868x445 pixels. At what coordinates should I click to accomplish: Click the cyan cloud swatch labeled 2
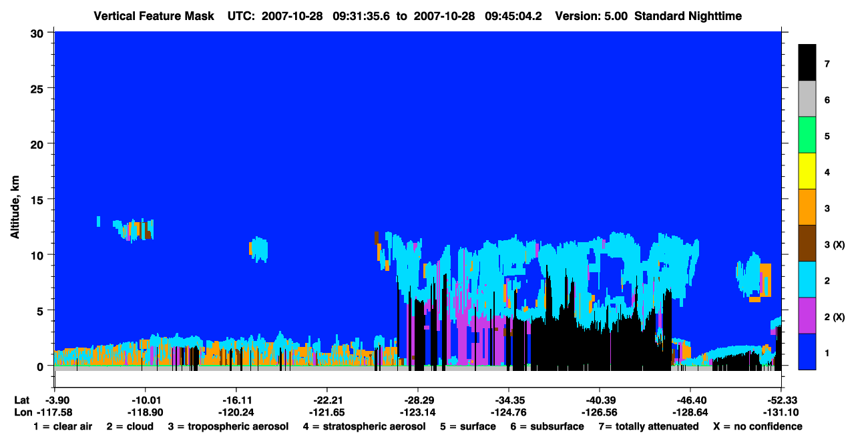click(807, 280)
